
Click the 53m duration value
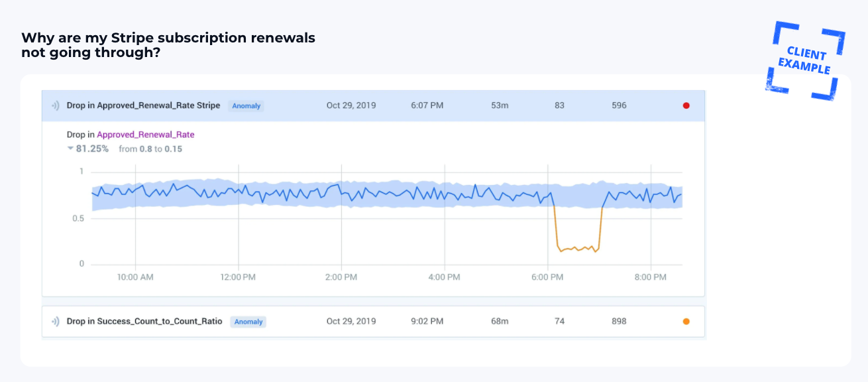[x=500, y=105]
